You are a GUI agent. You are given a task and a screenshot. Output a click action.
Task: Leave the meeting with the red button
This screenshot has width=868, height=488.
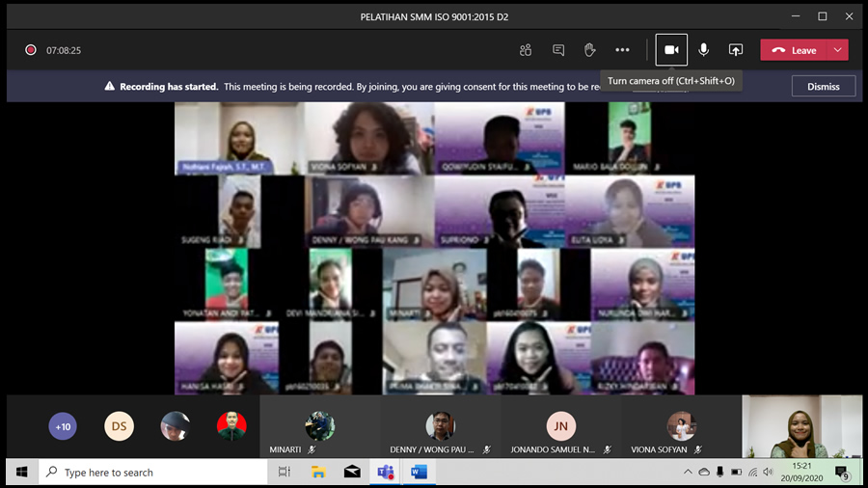[795, 50]
